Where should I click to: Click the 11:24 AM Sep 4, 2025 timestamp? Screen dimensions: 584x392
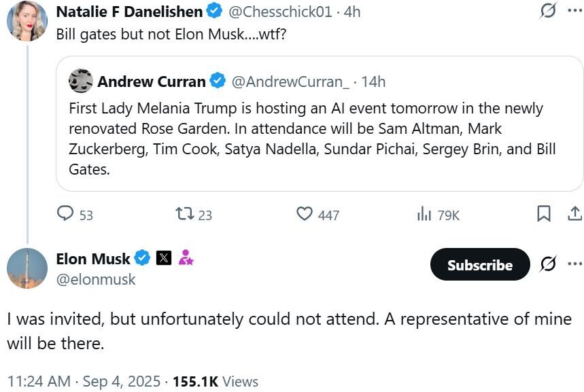coord(84,381)
